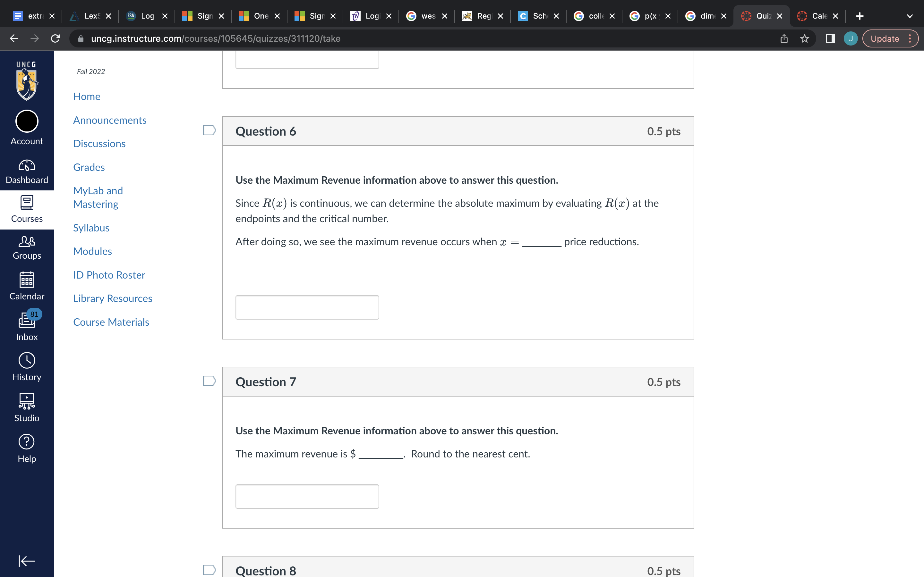Flag Question 8 for review

209,570
